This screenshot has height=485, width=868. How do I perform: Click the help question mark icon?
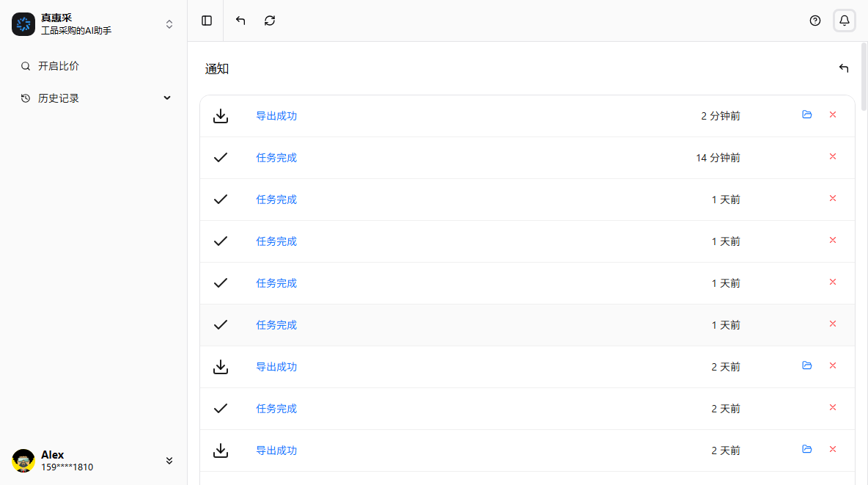pyautogui.click(x=814, y=21)
